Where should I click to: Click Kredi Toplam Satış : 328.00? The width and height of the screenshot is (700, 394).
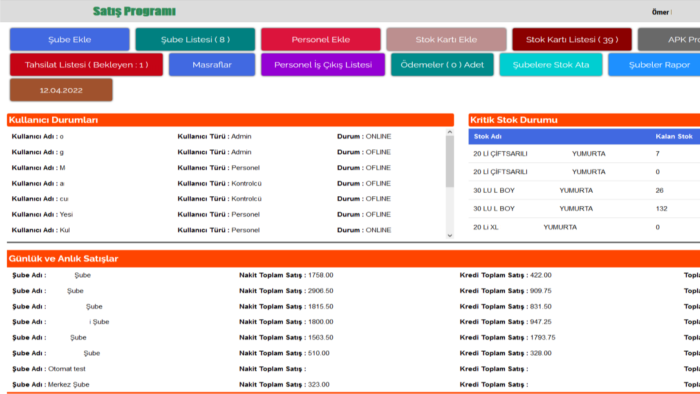pos(505,353)
